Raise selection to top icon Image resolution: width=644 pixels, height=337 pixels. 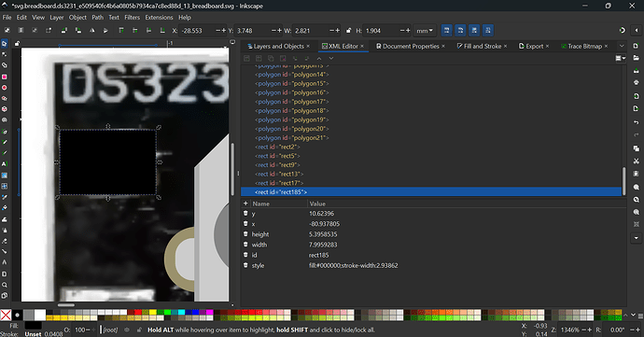click(121, 31)
